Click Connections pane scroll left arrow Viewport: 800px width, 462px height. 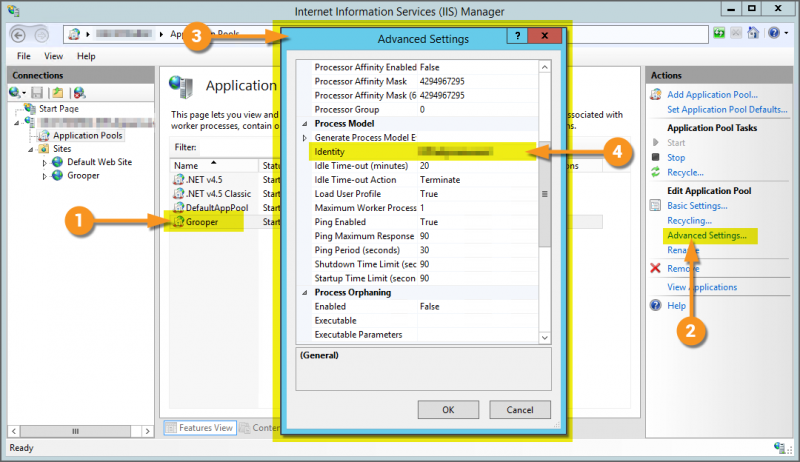14,431
